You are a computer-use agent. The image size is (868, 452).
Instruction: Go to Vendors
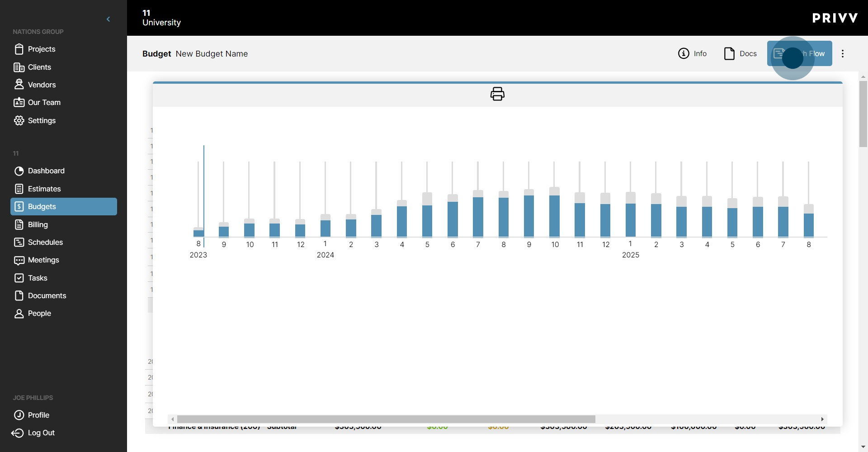[42, 85]
